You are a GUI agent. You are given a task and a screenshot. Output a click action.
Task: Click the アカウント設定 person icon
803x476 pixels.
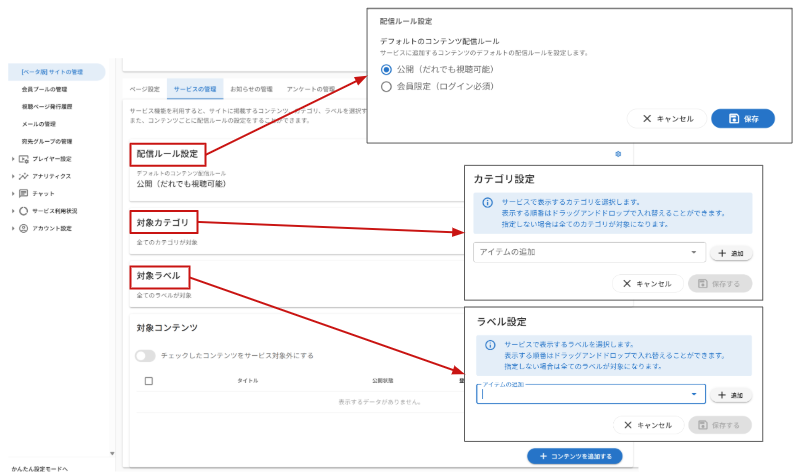(24, 228)
